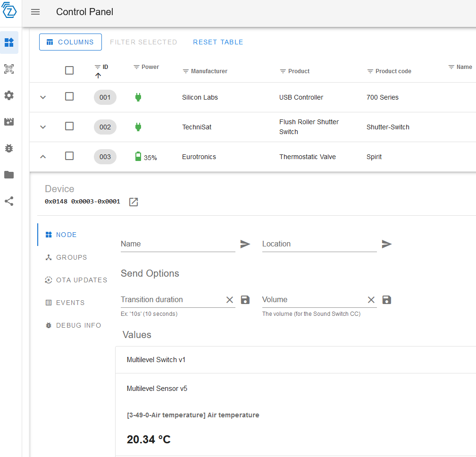Open the Debug bug icon in sidebar
The height and width of the screenshot is (457, 476).
coord(9,148)
